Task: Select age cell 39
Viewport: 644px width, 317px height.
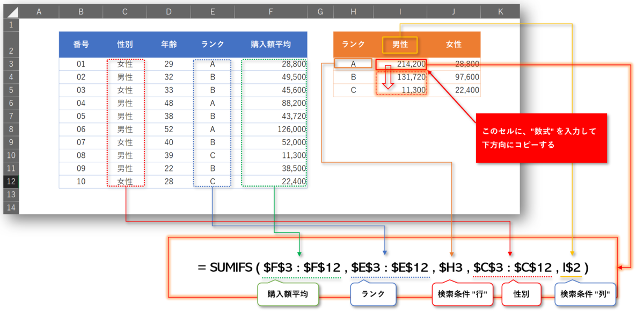Action: coord(169,155)
